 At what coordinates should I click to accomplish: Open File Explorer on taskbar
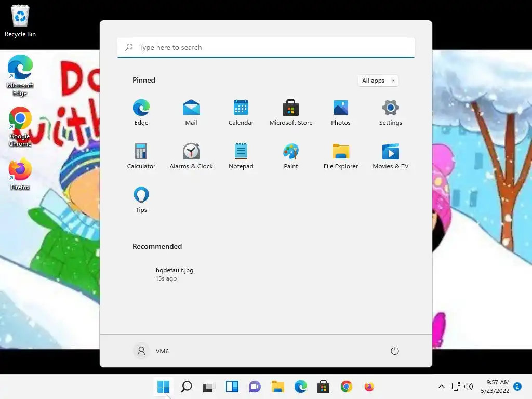[x=278, y=387]
